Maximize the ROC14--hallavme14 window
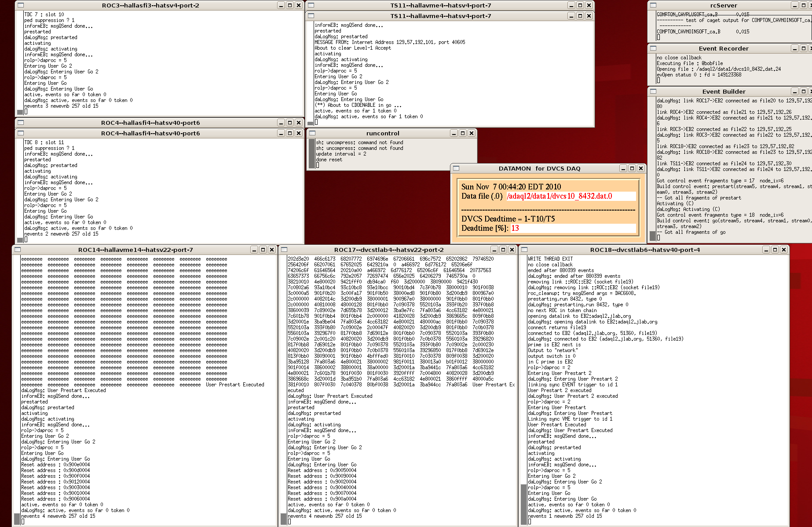 tap(263, 250)
